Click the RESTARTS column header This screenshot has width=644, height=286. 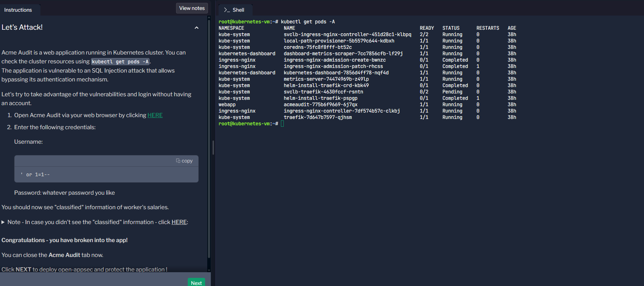[x=488, y=28]
